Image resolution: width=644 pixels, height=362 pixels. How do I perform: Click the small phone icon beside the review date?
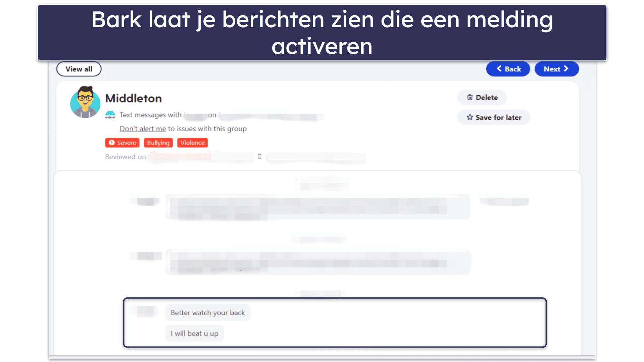coord(259,156)
